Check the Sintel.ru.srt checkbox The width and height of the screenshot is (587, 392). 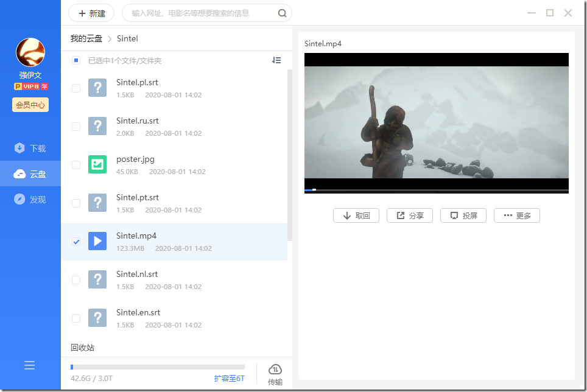pyautogui.click(x=76, y=127)
